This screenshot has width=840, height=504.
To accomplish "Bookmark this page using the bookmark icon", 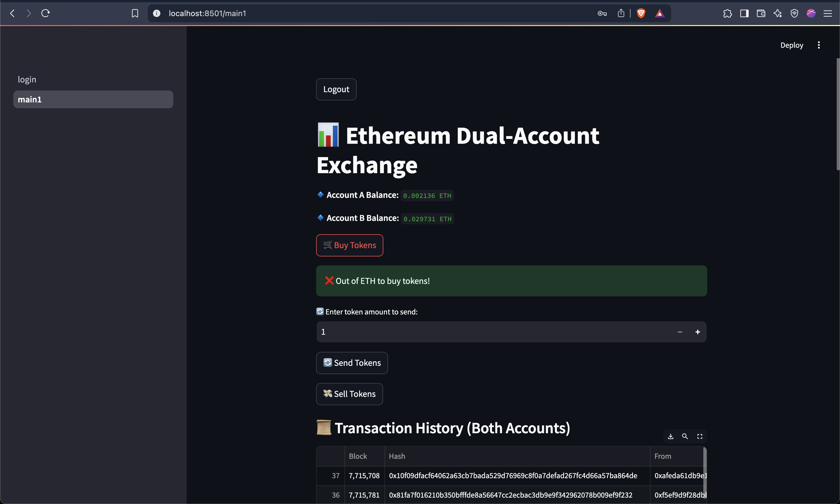I will (135, 13).
